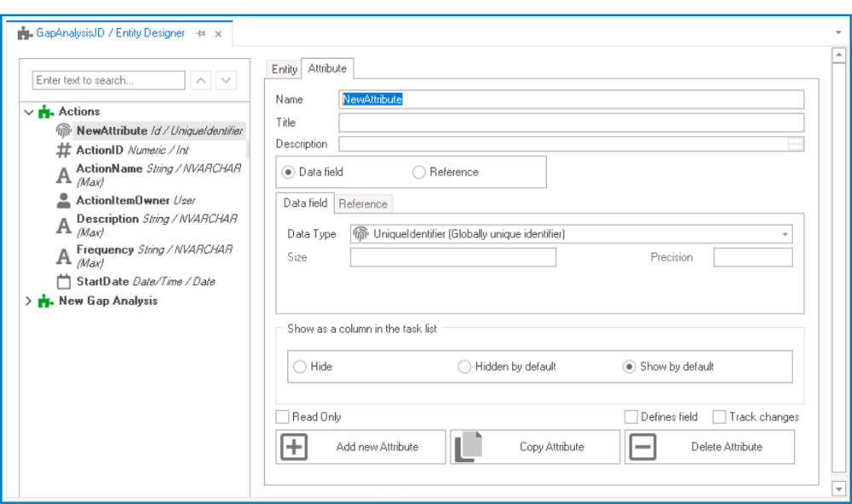This screenshot has height=504, width=852.
Task: Open the Reference sub-tab
Action: tap(363, 203)
